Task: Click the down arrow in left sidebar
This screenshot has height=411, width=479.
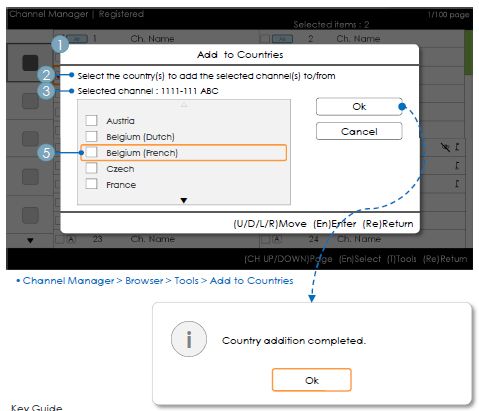Action: (x=30, y=240)
